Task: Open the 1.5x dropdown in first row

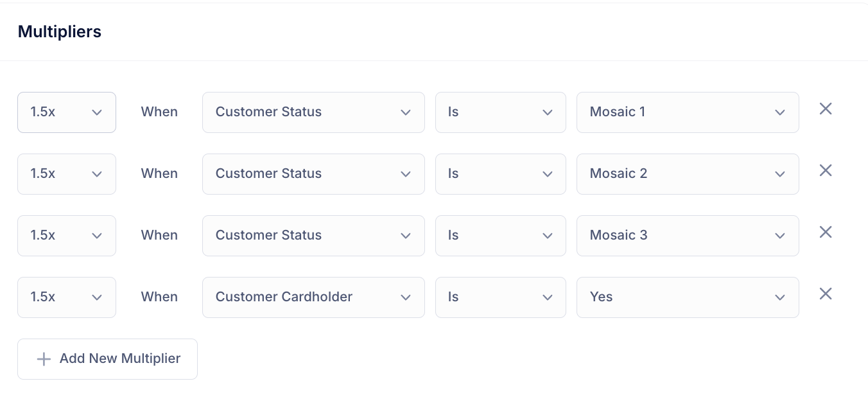Action: [x=67, y=112]
